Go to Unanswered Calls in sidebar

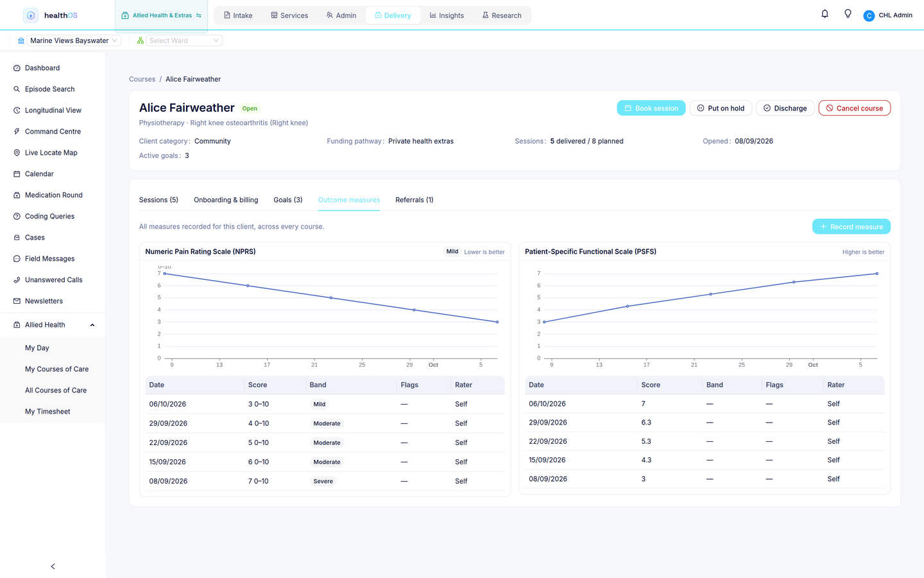point(53,280)
